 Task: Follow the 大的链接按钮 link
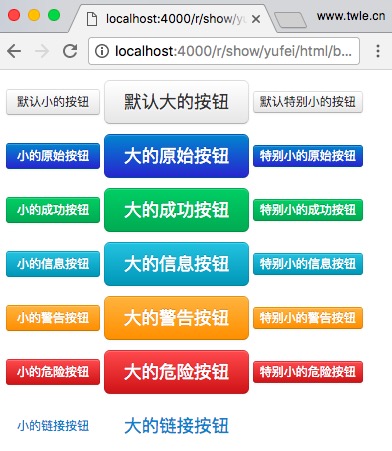click(176, 426)
